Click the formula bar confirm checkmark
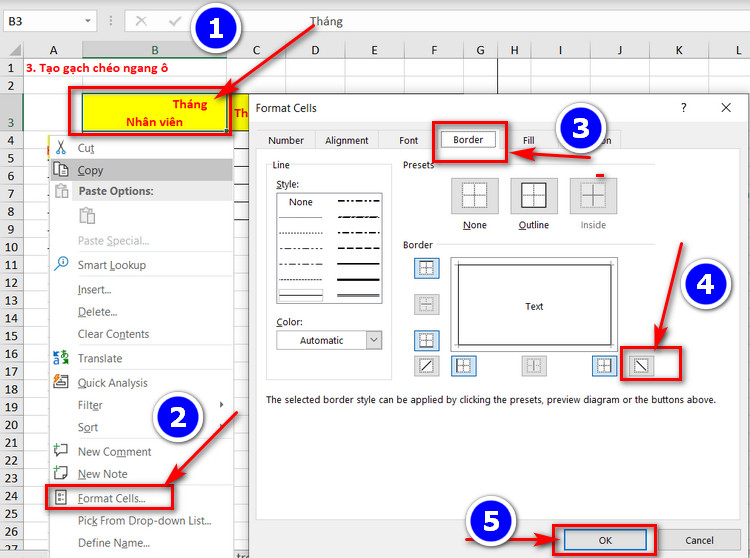The width and height of the screenshot is (750, 558). click(x=175, y=21)
